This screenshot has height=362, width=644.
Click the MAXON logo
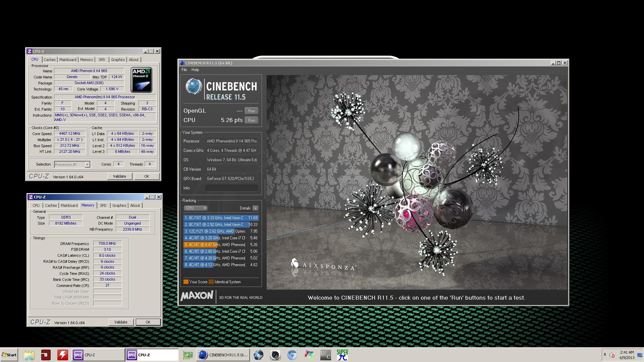[x=197, y=296]
